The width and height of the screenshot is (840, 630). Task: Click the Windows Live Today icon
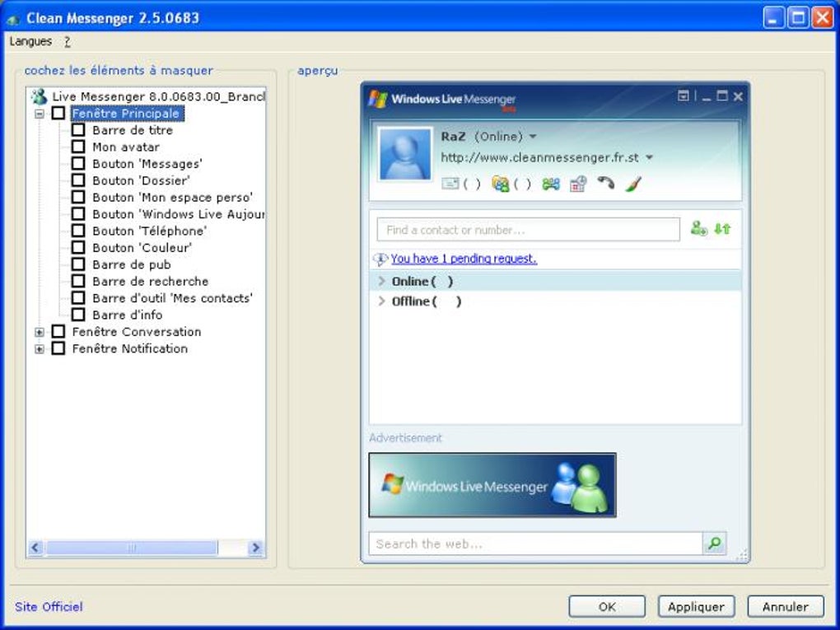click(578, 184)
